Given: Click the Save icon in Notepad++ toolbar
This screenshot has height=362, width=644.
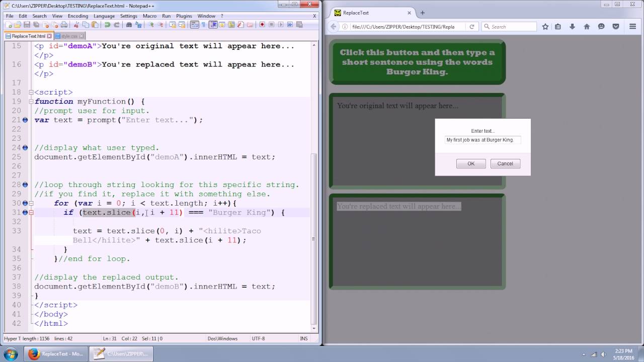Looking at the screenshot, I should click(x=27, y=25).
